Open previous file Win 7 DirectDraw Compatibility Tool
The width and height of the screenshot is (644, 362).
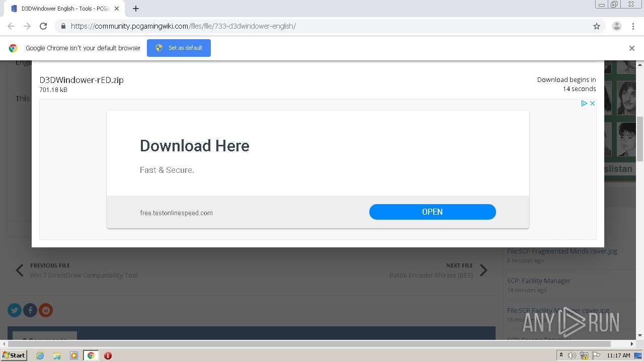click(x=84, y=275)
